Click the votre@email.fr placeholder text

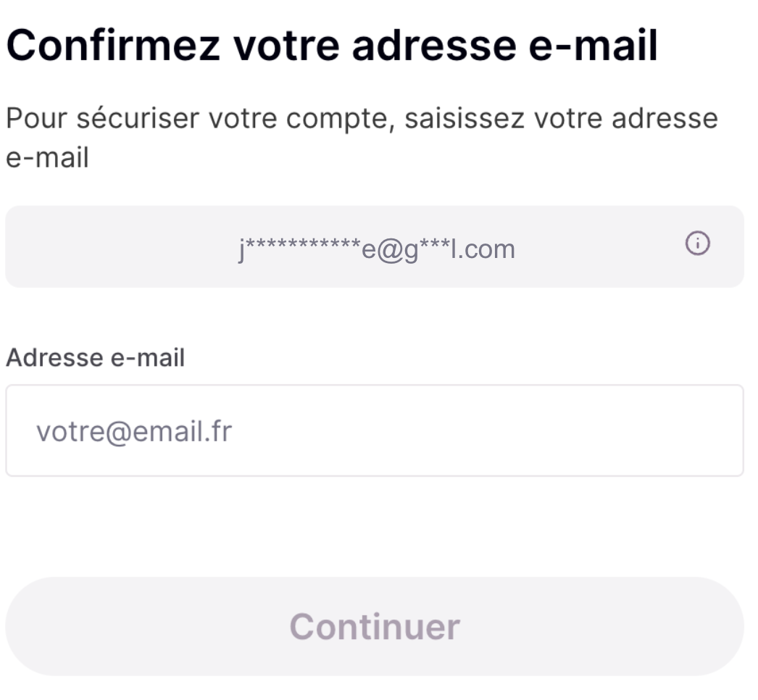point(134,432)
